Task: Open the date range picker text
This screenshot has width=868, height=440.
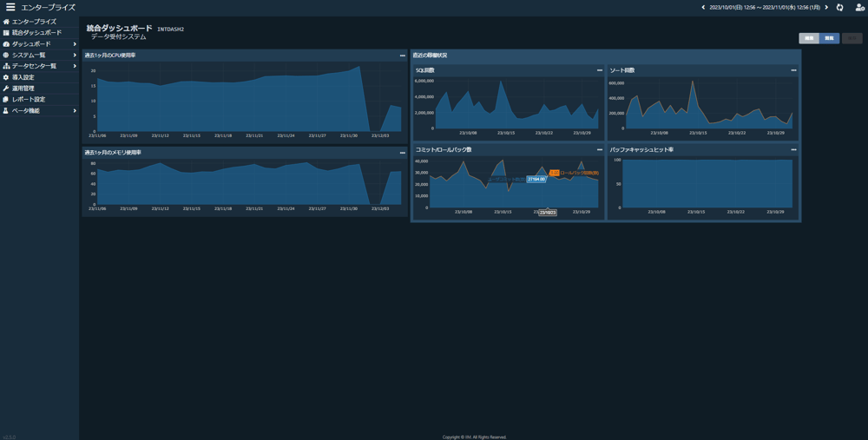Action: coord(765,7)
